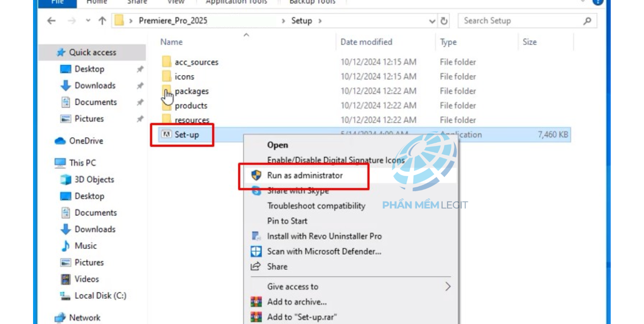644x324 pixels.
Task: Open Downloads under This PC
Action: click(x=95, y=229)
